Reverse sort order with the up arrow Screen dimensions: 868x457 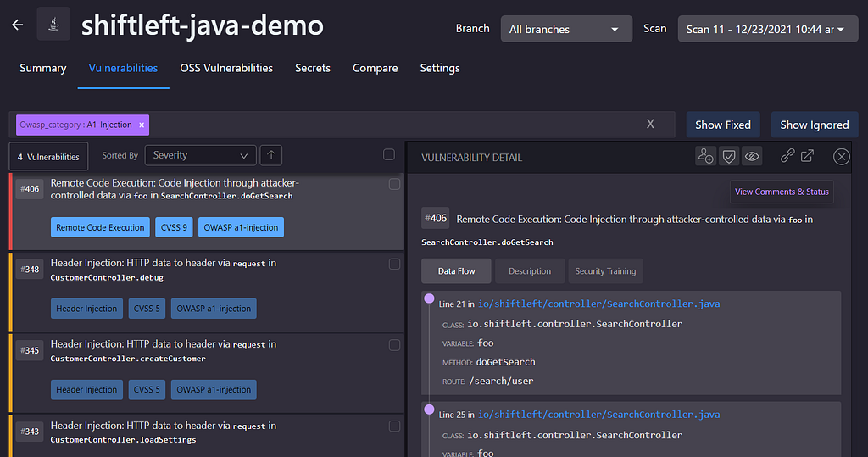click(271, 155)
